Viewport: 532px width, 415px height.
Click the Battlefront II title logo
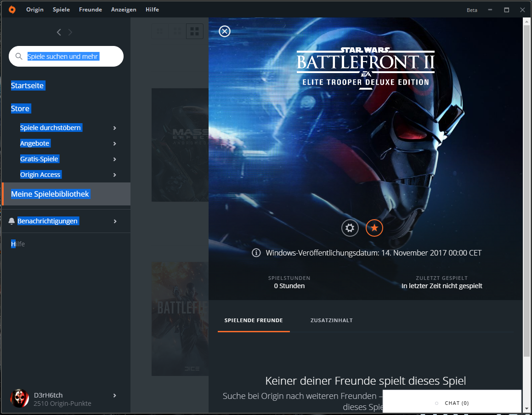[366, 68]
